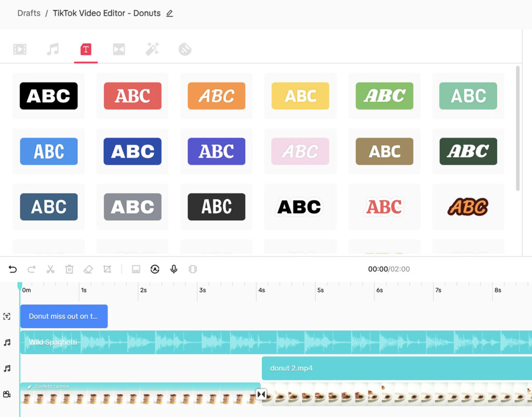Select the Split scissors tool
Image resolution: width=532 pixels, height=417 pixels.
tap(50, 269)
